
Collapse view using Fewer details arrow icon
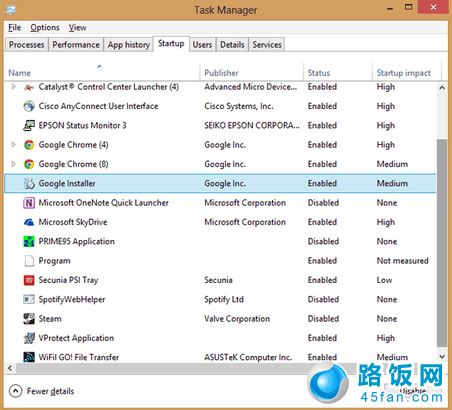pos(15,391)
